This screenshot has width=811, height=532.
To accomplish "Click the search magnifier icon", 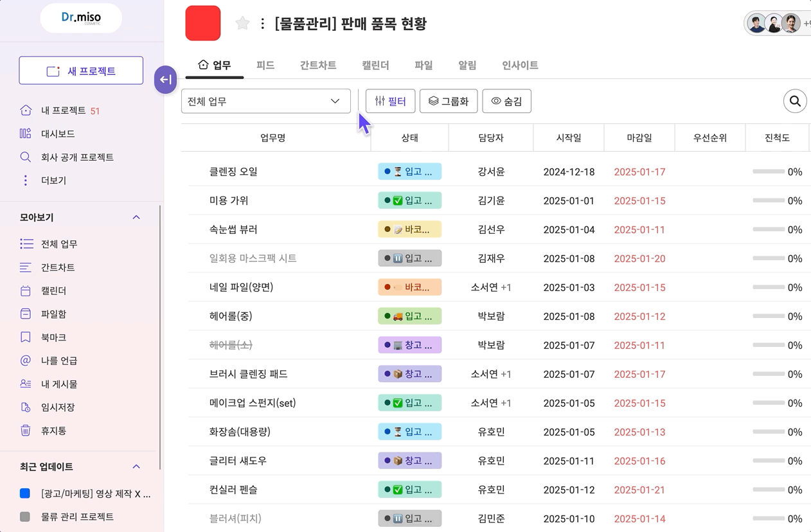I will click(x=795, y=101).
